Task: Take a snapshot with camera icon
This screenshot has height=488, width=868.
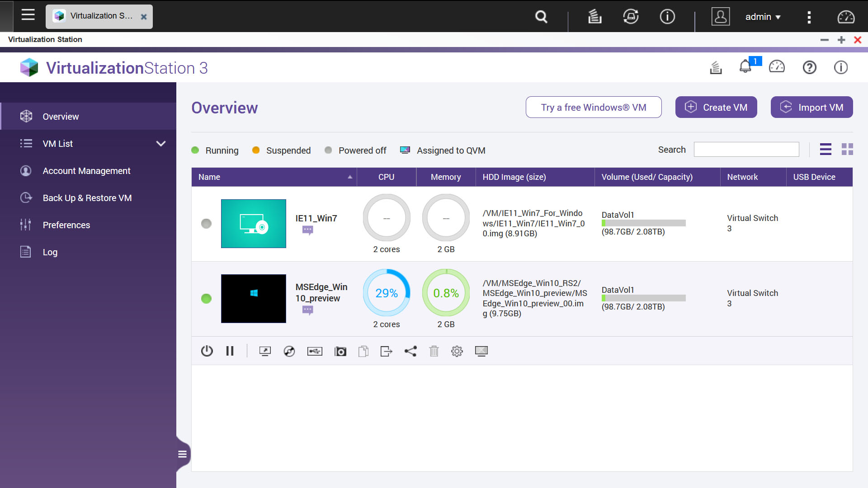Action: coord(340,351)
